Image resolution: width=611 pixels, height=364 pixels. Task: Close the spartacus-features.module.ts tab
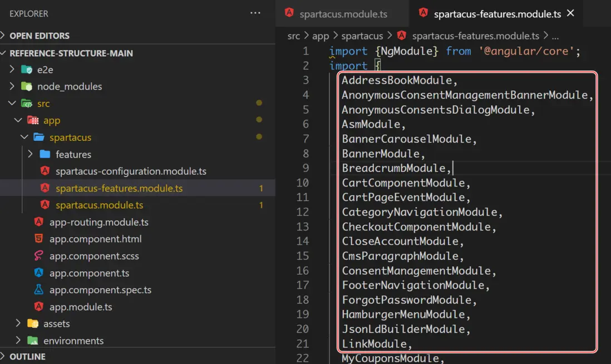[570, 13]
